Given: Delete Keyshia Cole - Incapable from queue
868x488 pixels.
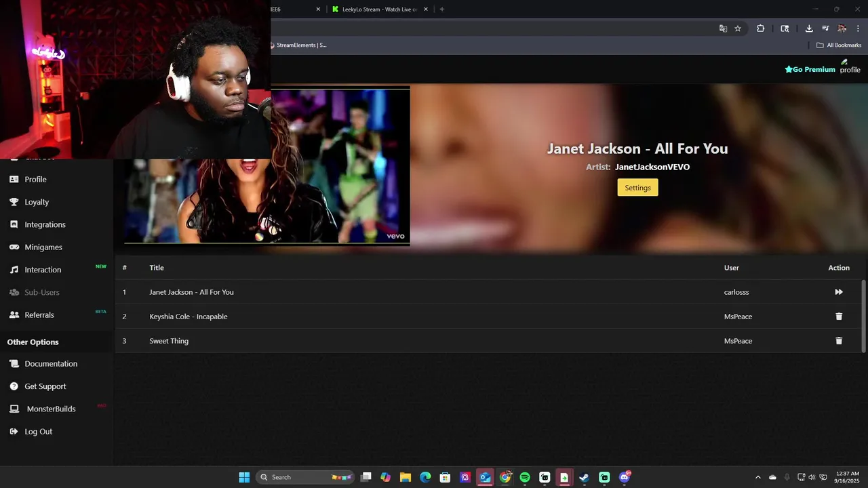Looking at the screenshot, I should coord(839,317).
